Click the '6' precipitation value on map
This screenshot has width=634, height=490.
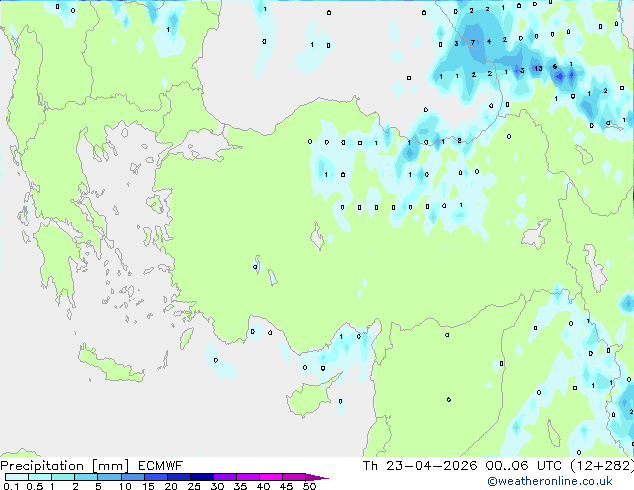(555, 67)
